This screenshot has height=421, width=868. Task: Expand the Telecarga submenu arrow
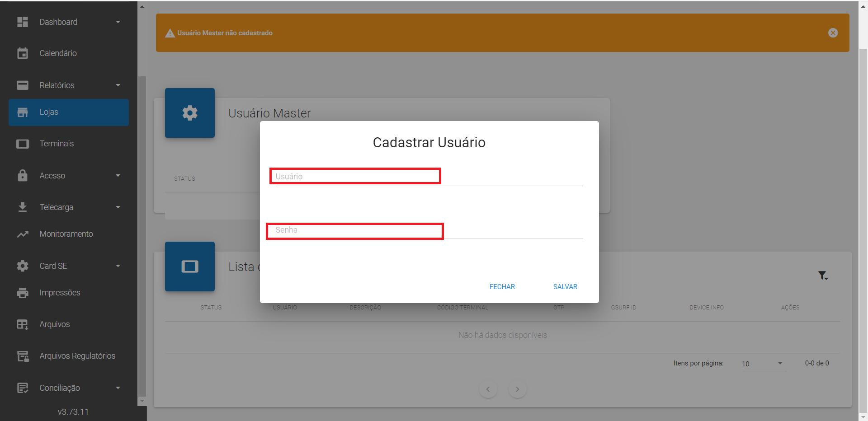[118, 207]
